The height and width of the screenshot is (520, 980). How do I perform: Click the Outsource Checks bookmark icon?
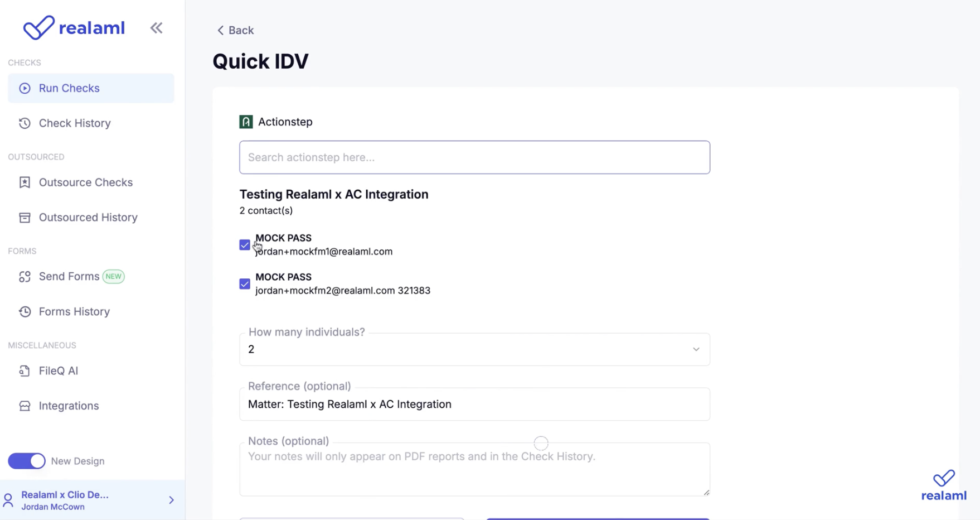click(25, 182)
